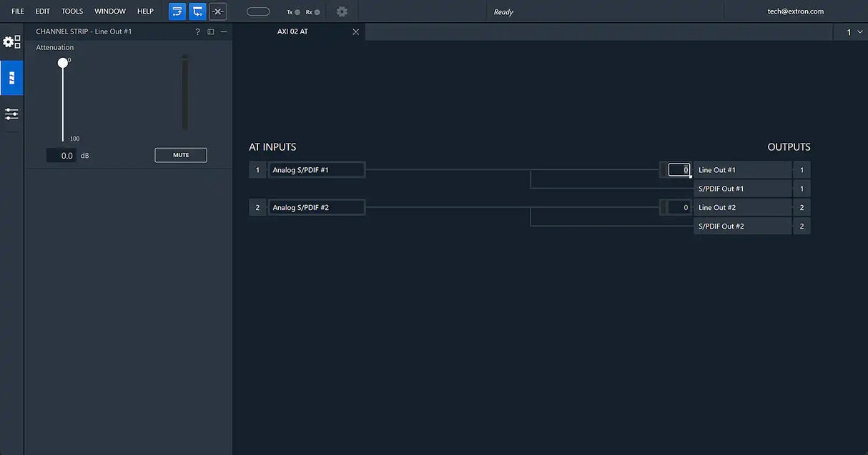Select the active blue channel strip sidebar icon
This screenshot has width=868, height=455.
point(11,78)
